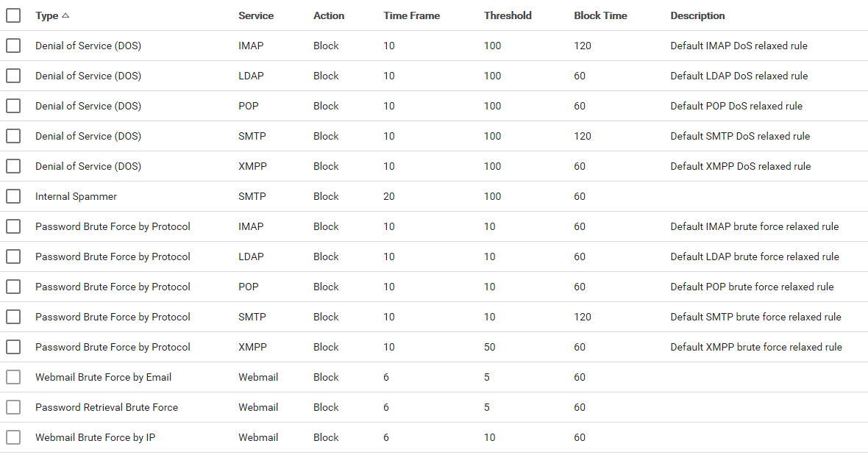Tick the Webmail Brute Force by Email checkbox
868x463 pixels.
(13, 377)
